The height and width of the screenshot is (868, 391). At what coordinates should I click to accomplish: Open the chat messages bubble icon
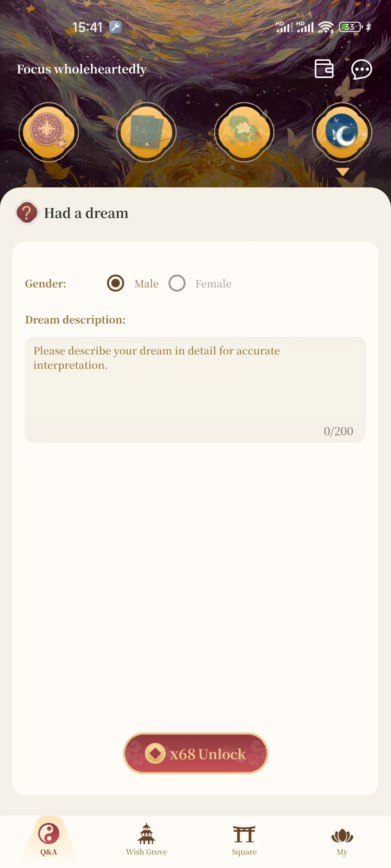361,69
